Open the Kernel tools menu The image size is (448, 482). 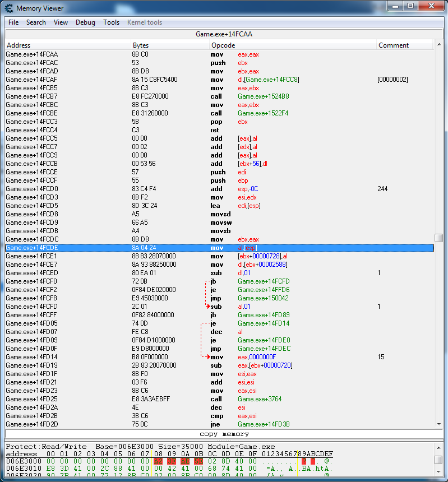[145, 22]
